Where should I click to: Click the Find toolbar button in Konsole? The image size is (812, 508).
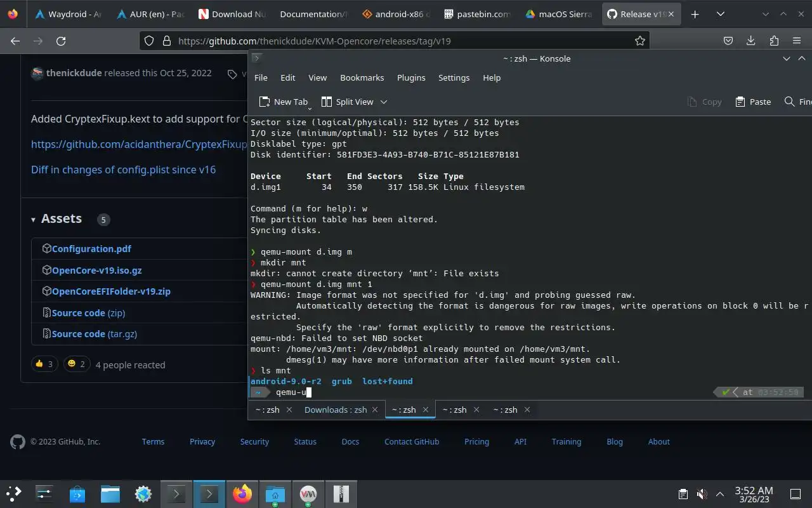click(798, 102)
